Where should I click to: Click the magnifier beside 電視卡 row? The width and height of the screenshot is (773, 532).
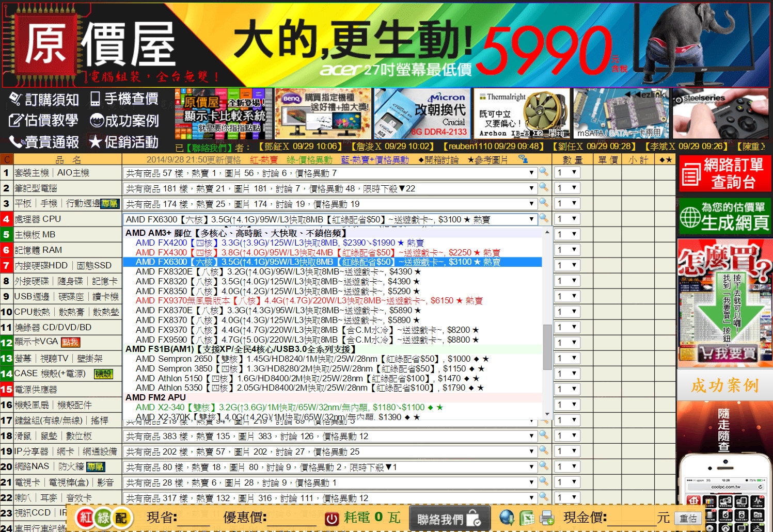[x=544, y=481]
